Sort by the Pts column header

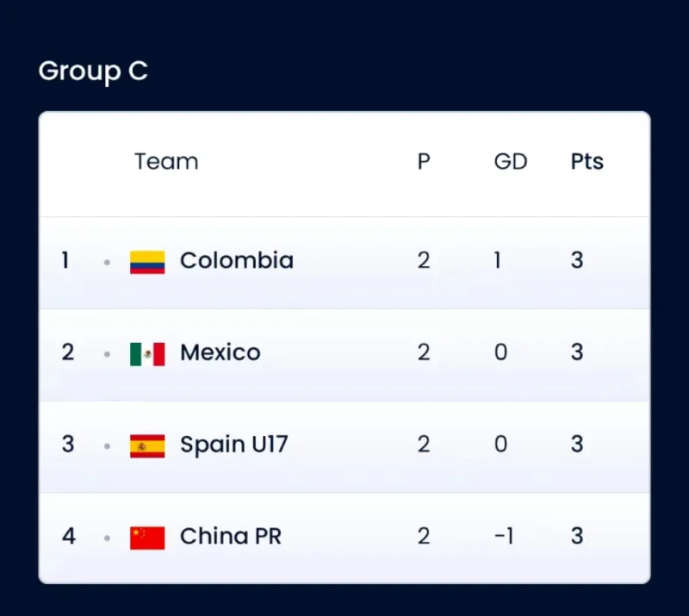coord(587,162)
